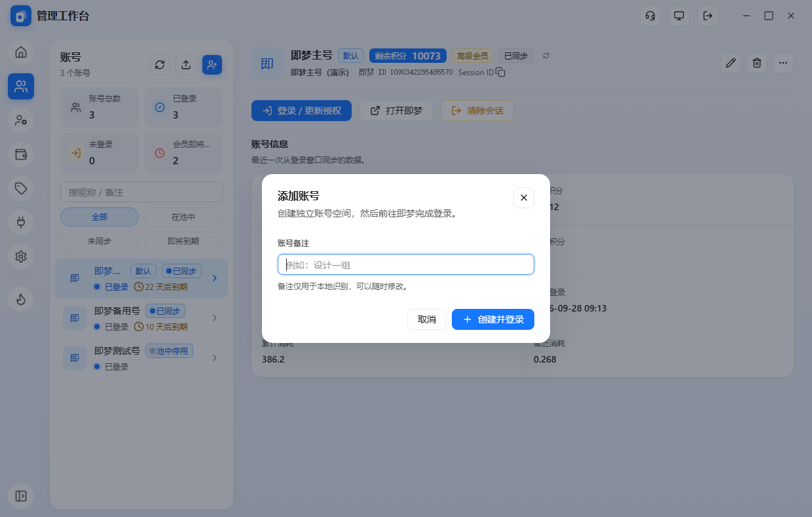Click the 打开即梦 button

(396, 111)
